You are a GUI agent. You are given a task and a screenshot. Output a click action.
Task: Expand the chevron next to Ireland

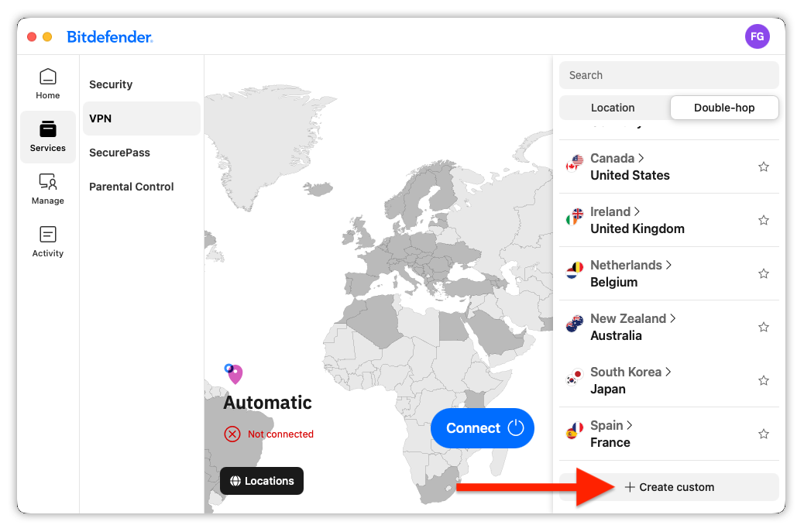(637, 211)
